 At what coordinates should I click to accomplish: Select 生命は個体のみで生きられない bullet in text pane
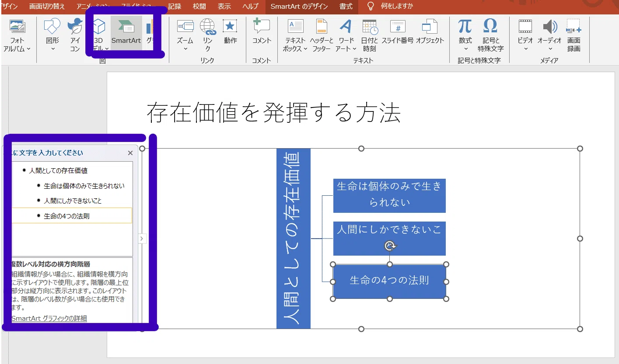coord(84,186)
